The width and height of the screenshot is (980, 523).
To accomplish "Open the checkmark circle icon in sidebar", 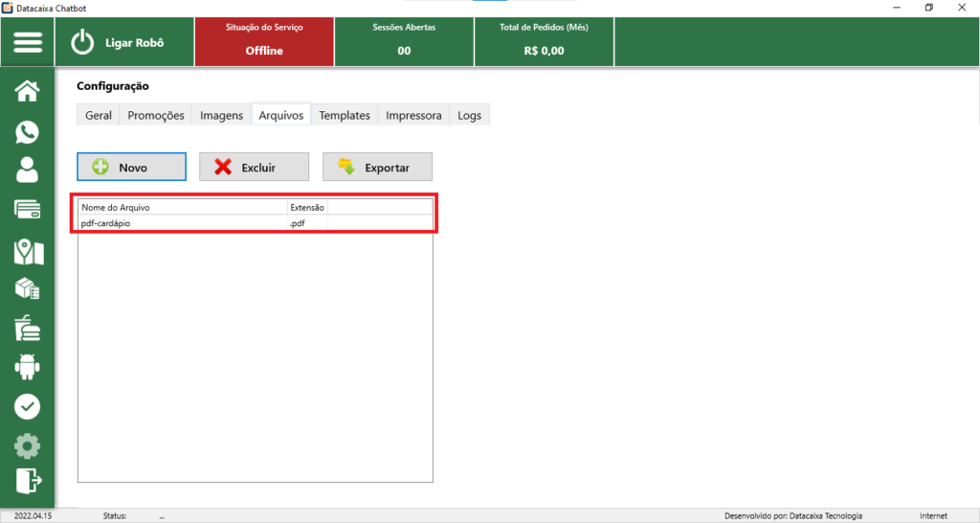I will pyautogui.click(x=28, y=406).
